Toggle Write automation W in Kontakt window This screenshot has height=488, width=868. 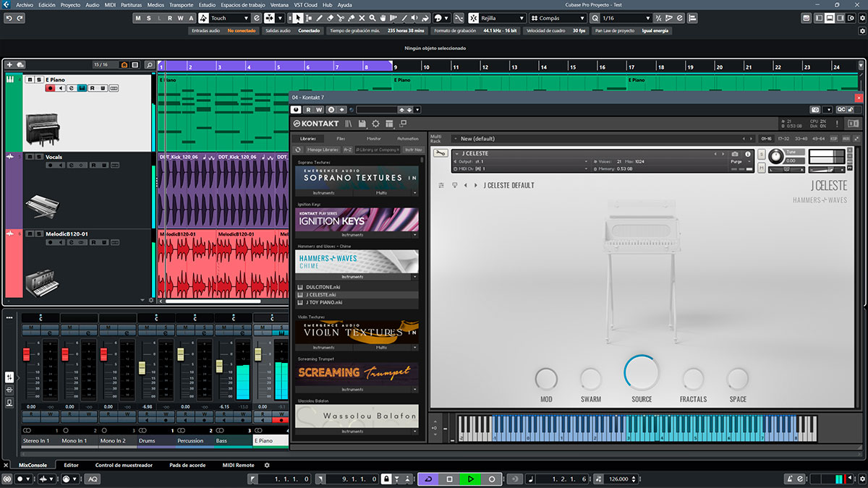320,110
